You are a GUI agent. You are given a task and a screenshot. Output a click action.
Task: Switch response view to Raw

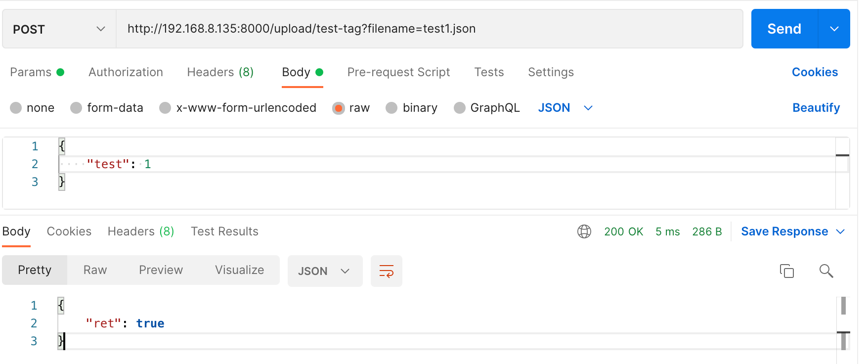point(95,270)
